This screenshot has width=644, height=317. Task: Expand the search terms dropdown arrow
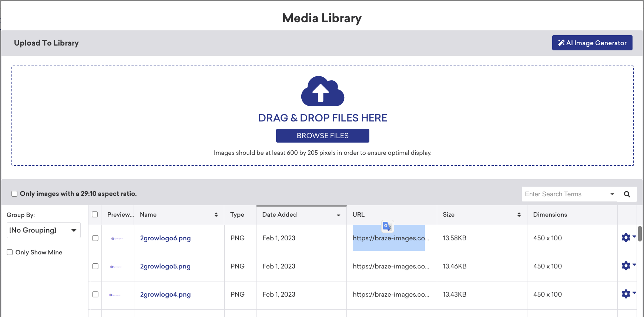click(612, 194)
